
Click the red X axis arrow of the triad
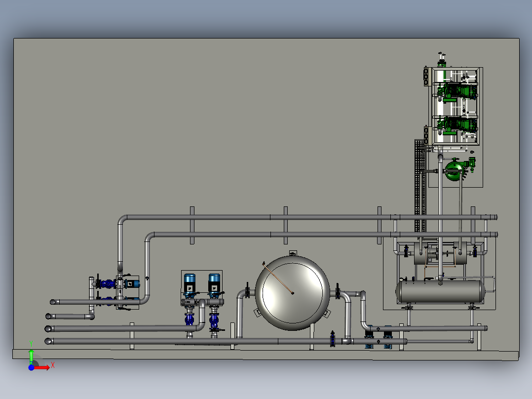click(42, 367)
